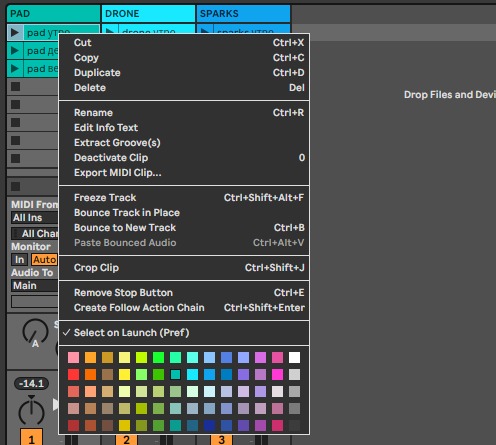Choose Bounce Track in Place
The height and width of the screenshot is (445, 496).
[184, 213]
